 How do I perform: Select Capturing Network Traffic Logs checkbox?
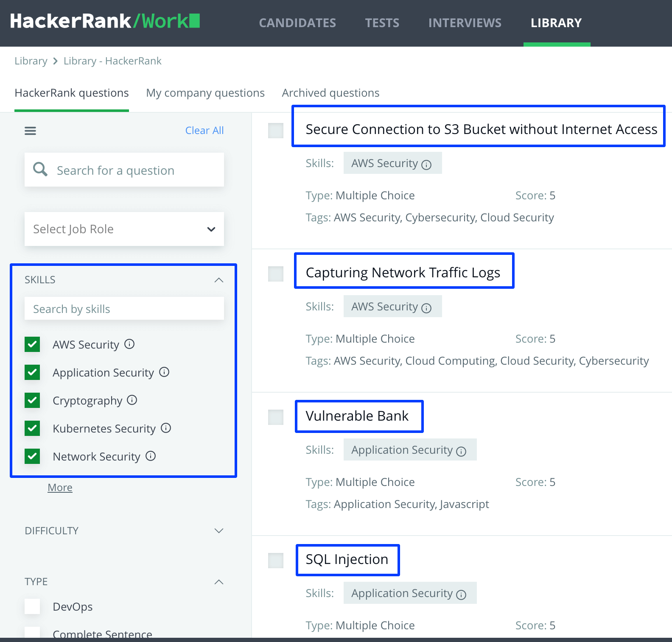click(x=276, y=274)
